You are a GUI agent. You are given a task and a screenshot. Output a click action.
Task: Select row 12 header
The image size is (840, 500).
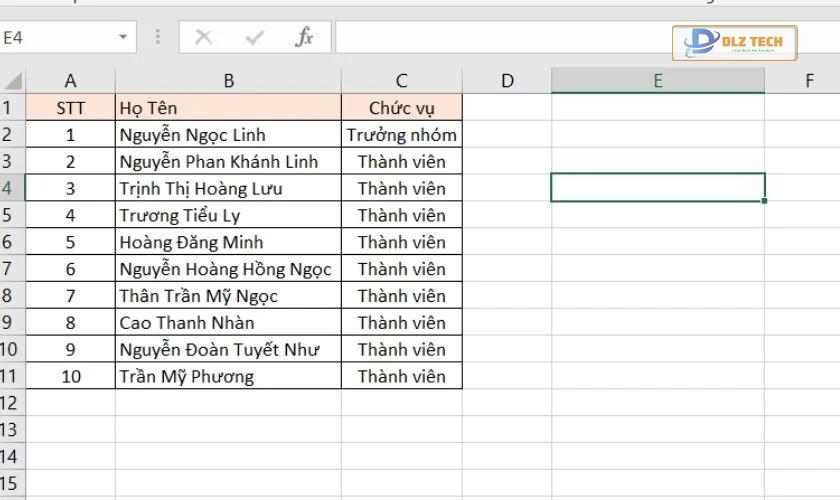click(12, 402)
